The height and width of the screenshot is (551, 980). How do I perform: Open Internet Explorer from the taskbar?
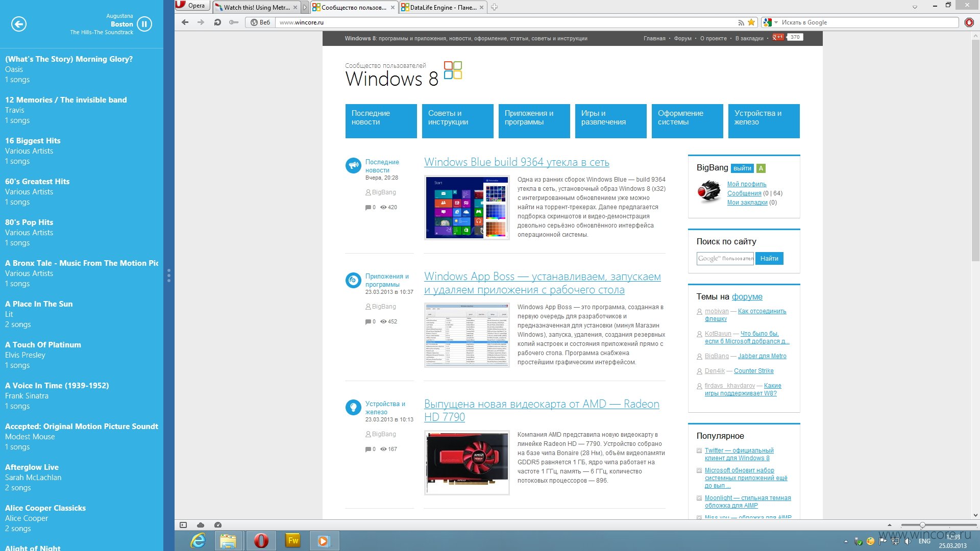[198, 541]
